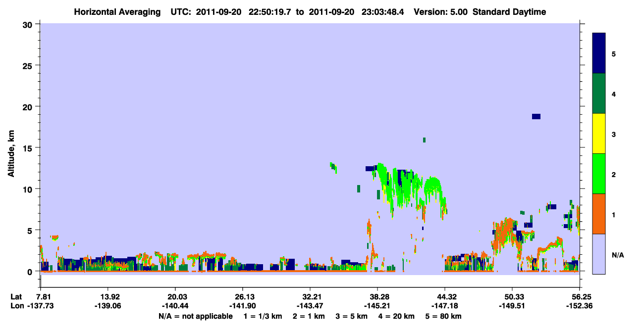This screenshot has height=330, width=644.
Task: Click the legend text '4 = 20 km'
Action: pyautogui.click(x=397, y=316)
